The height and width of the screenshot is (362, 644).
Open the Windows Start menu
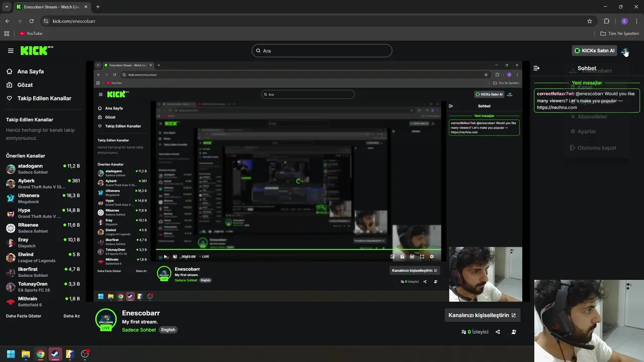pyautogui.click(x=11, y=354)
